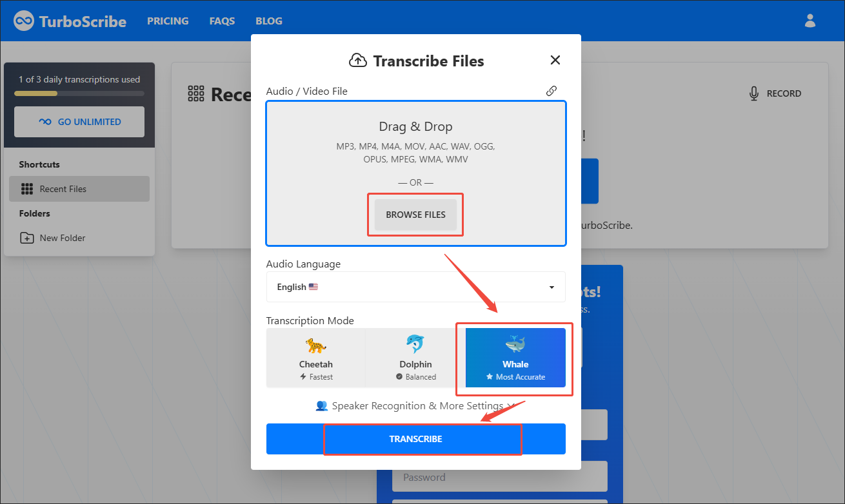Screen dimensions: 845x504
Task: Select Dolphin Balanced transcription mode
Action: click(415, 358)
